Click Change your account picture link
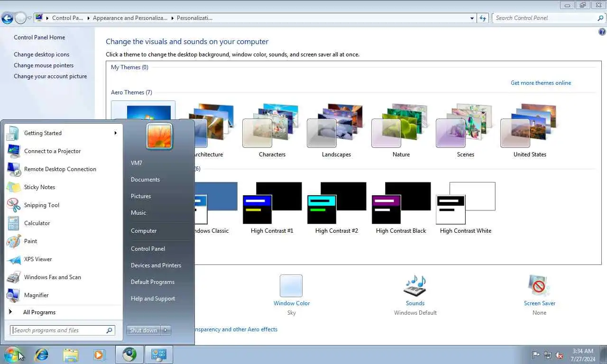The height and width of the screenshot is (364, 607). [x=50, y=76]
